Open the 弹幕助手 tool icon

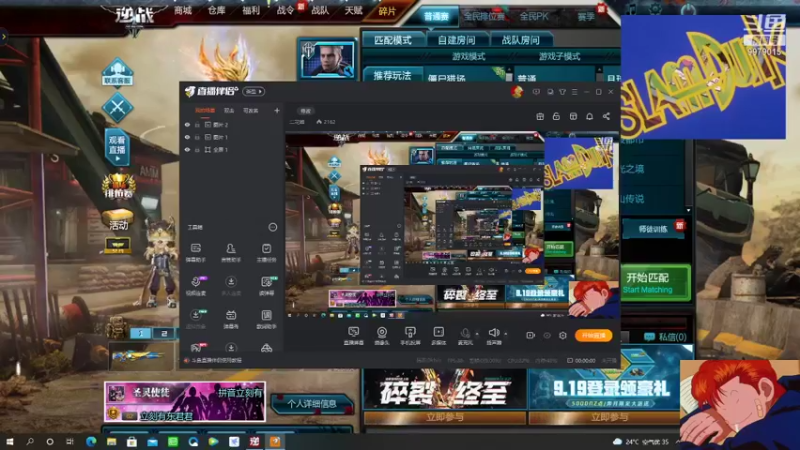[195, 252]
